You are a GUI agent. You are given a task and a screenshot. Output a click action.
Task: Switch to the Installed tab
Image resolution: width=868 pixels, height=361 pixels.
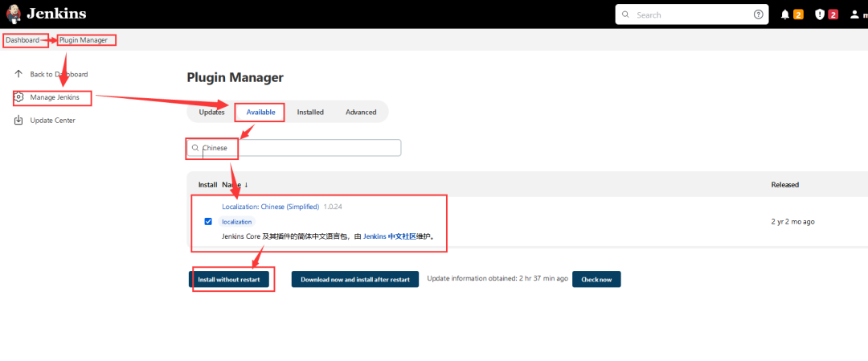(x=310, y=112)
